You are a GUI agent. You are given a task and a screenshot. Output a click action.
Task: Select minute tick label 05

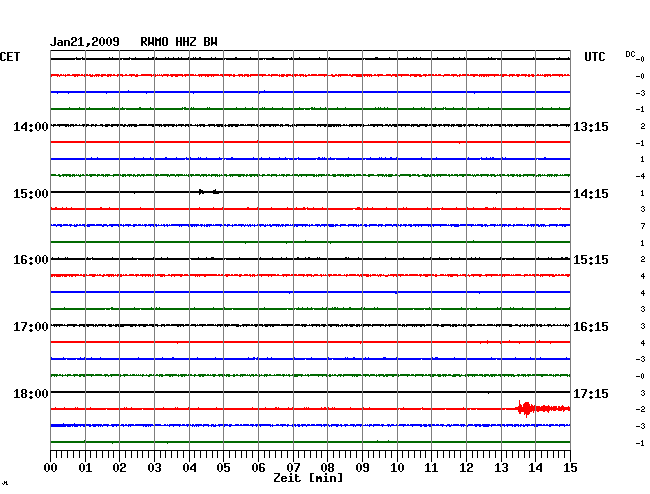223,468
